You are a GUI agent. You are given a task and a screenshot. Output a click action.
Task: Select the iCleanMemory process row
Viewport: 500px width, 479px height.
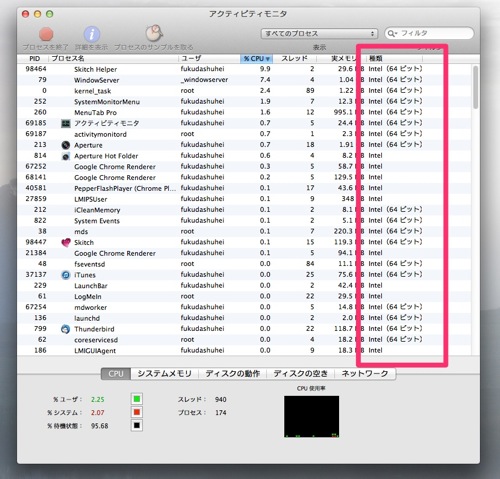click(x=244, y=210)
